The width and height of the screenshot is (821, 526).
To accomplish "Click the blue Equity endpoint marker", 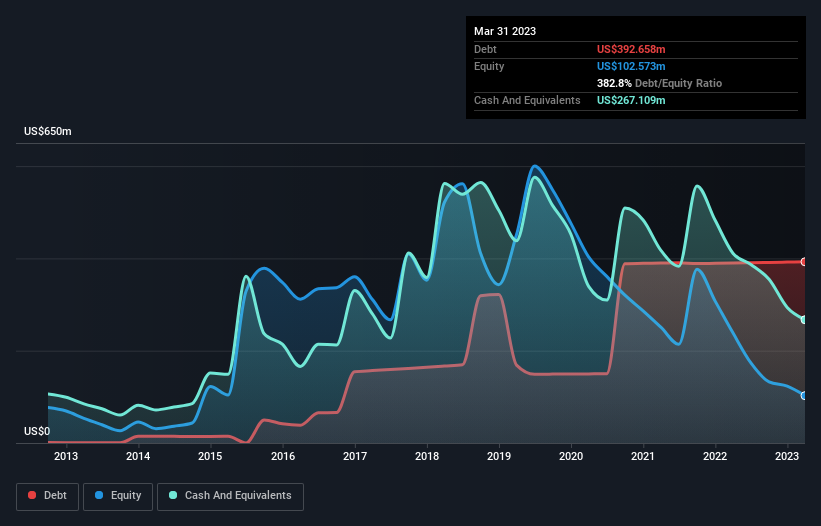I will 804,396.
